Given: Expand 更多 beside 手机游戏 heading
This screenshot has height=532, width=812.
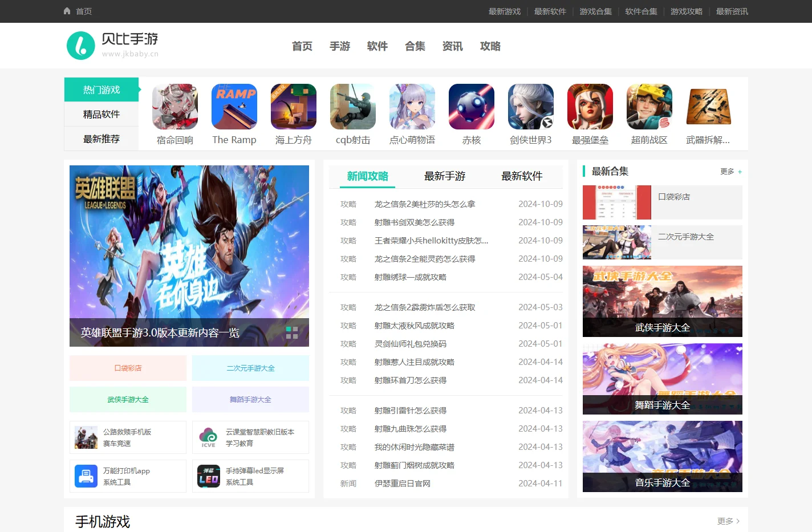Looking at the screenshot, I should pyautogui.click(x=728, y=521).
